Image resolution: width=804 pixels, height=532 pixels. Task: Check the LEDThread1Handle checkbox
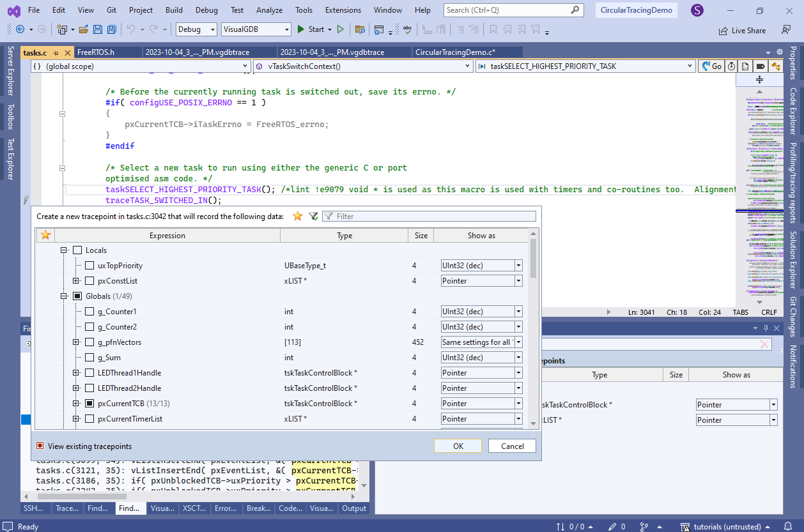[x=89, y=373]
